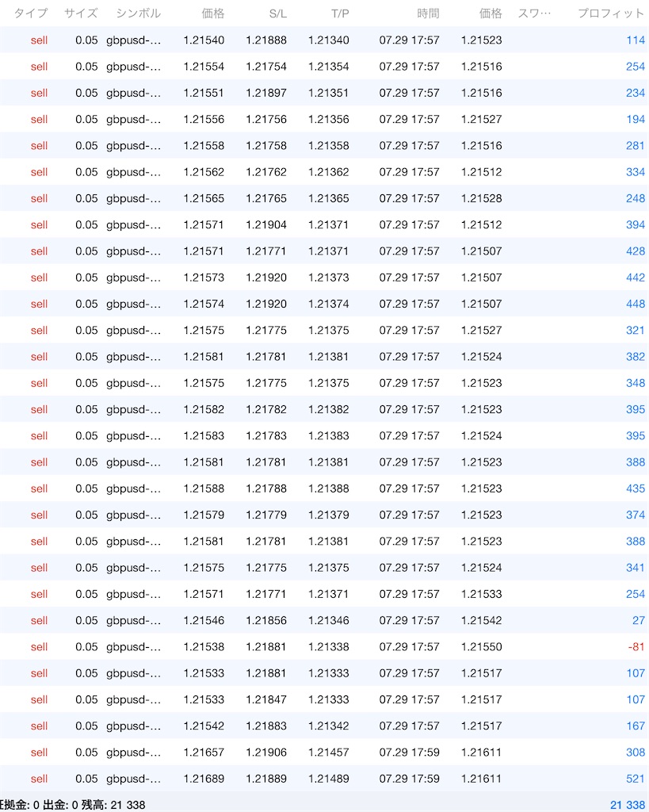Click the S/L value 1.21906
Image resolution: width=649 pixels, height=812 pixels.
(266, 753)
